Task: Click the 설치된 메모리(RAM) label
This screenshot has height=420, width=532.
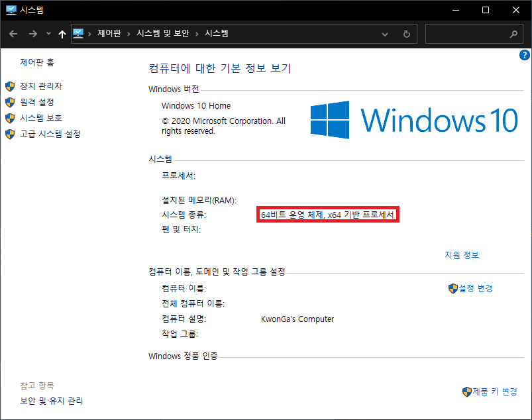Action: [x=199, y=200]
